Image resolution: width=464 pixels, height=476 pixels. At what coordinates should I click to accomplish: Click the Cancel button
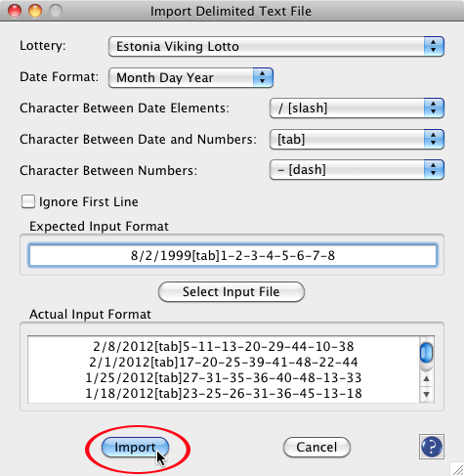pyautogui.click(x=316, y=447)
